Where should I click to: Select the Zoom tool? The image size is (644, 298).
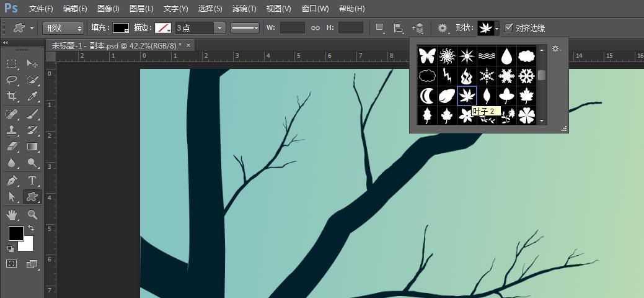[x=32, y=214]
